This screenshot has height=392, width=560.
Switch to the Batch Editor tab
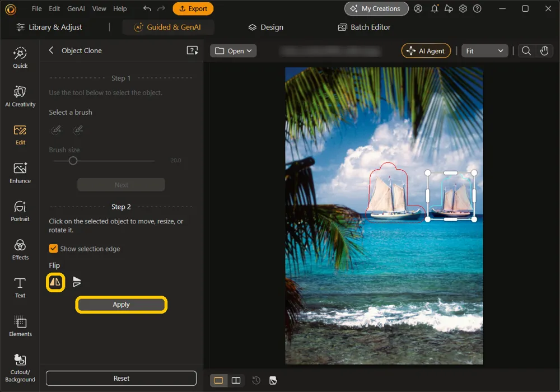364,27
